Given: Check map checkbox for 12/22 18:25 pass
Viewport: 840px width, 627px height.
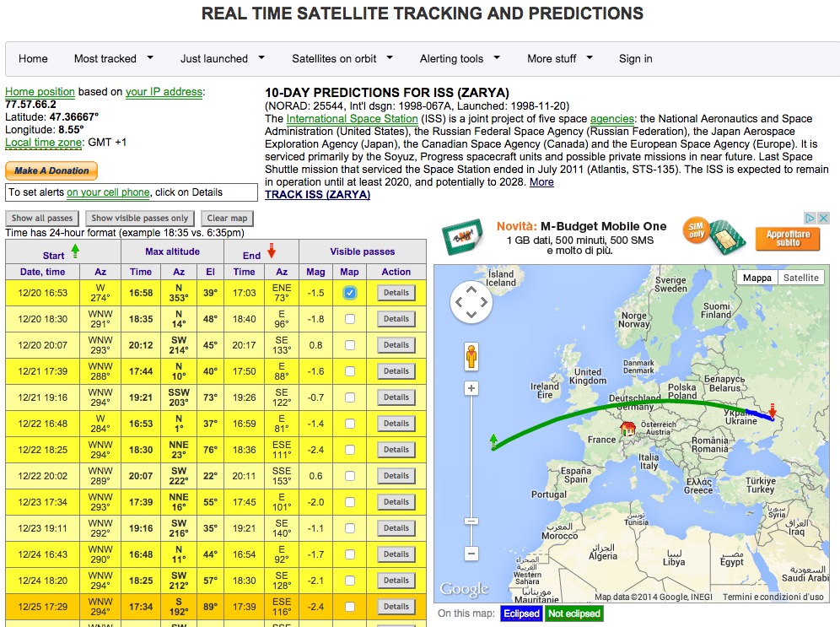Looking at the screenshot, I should click(x=350, y=450).
